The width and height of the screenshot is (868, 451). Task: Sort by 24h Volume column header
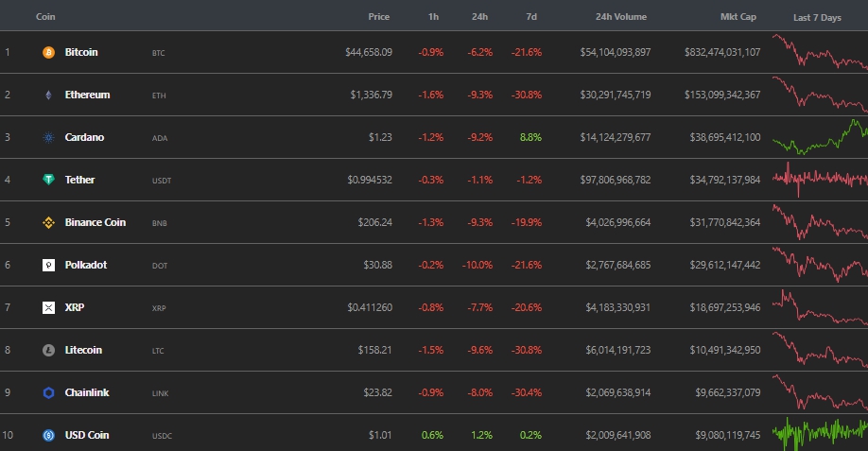tap(623, 17)
